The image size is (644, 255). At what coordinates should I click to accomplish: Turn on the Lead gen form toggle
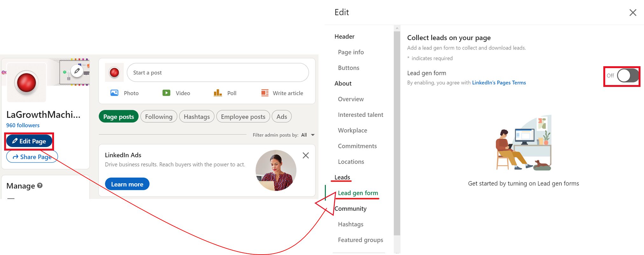tap(628, 76)
